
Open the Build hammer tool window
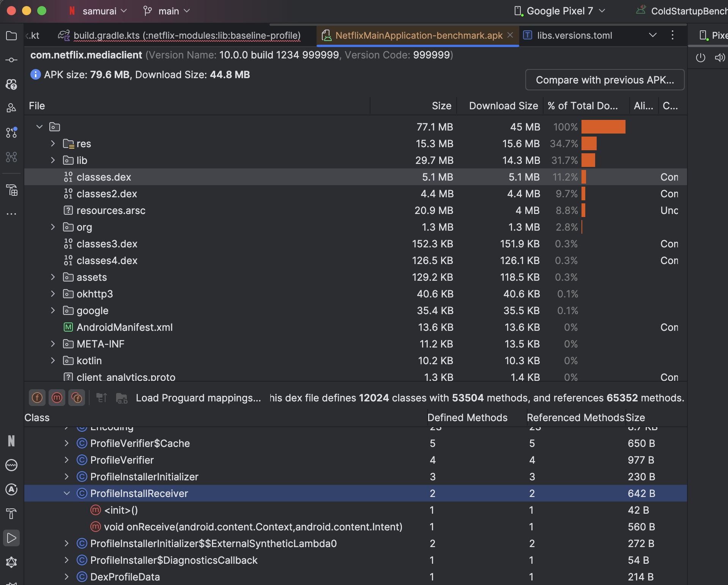[x=11, y=514]
